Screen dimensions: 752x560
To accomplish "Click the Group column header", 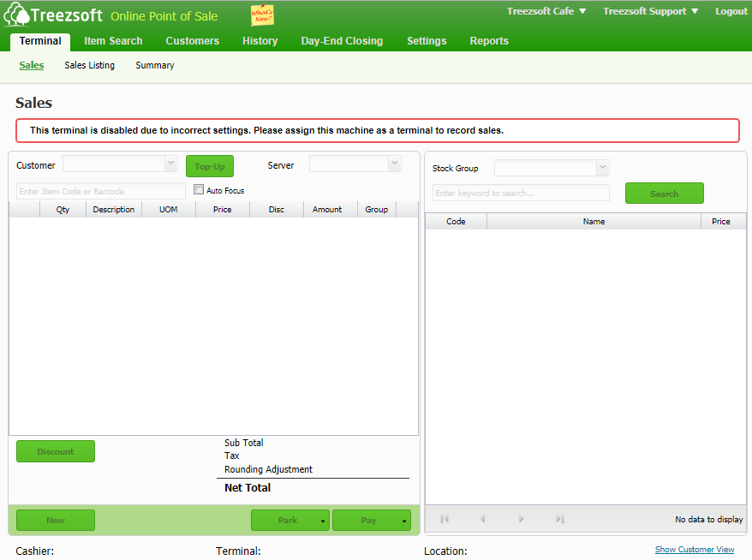I will [377, 210].
